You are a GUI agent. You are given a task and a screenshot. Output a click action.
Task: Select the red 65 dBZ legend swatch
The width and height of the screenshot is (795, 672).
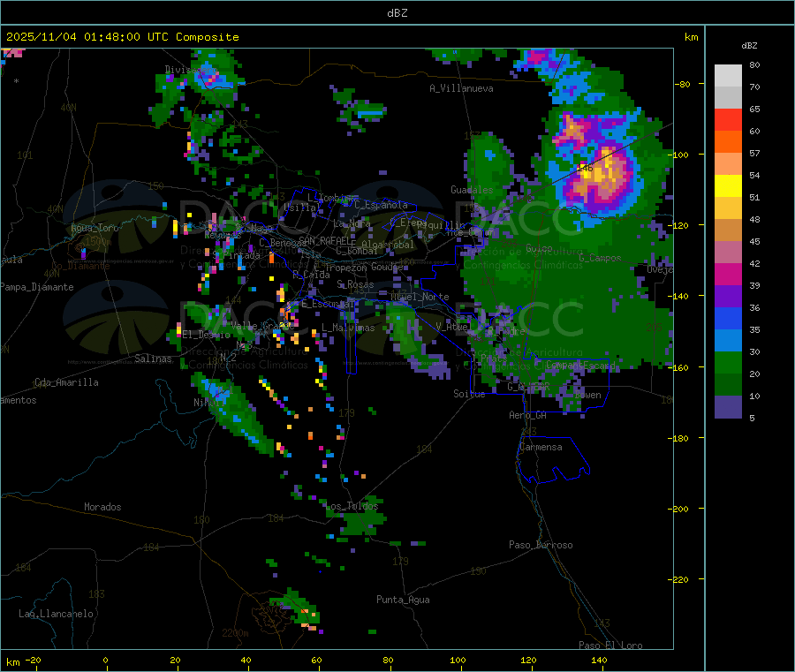(x=728, y=119)
